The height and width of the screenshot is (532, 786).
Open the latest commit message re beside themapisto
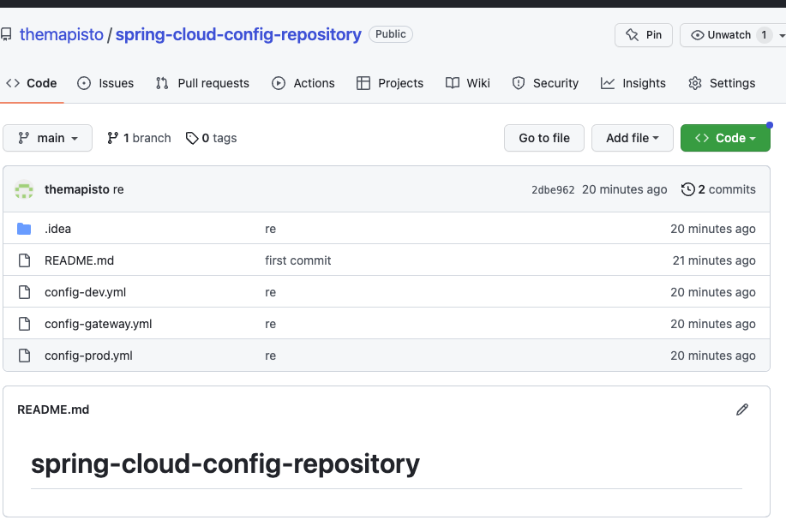pos(118,189)
